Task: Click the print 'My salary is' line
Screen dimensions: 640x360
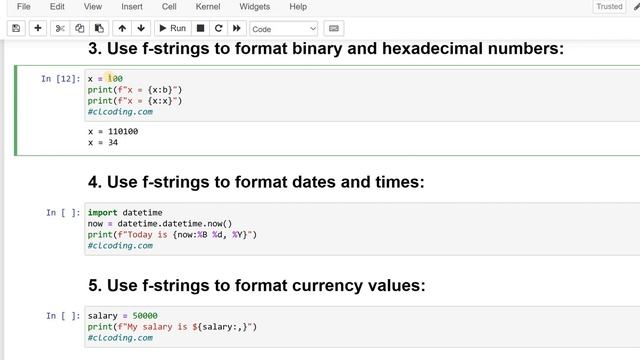Action: click(172, 327)
